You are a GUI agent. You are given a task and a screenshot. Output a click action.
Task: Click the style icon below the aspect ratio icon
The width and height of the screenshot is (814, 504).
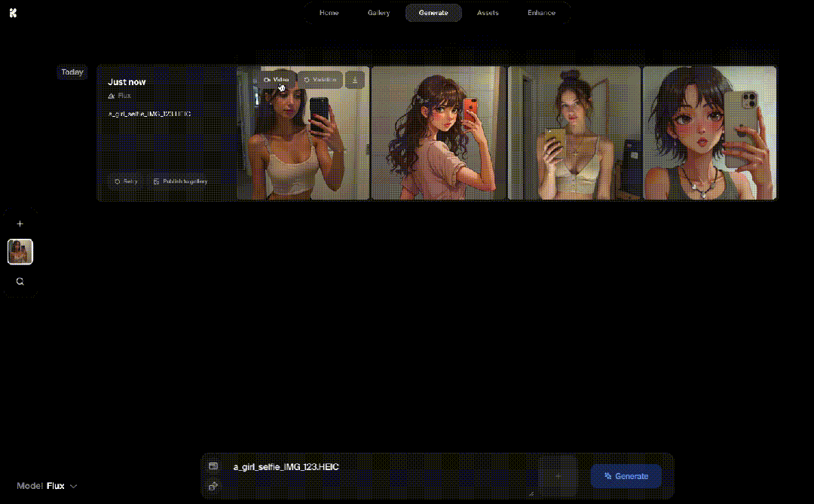pyautogui.click(x=213, y=487)
